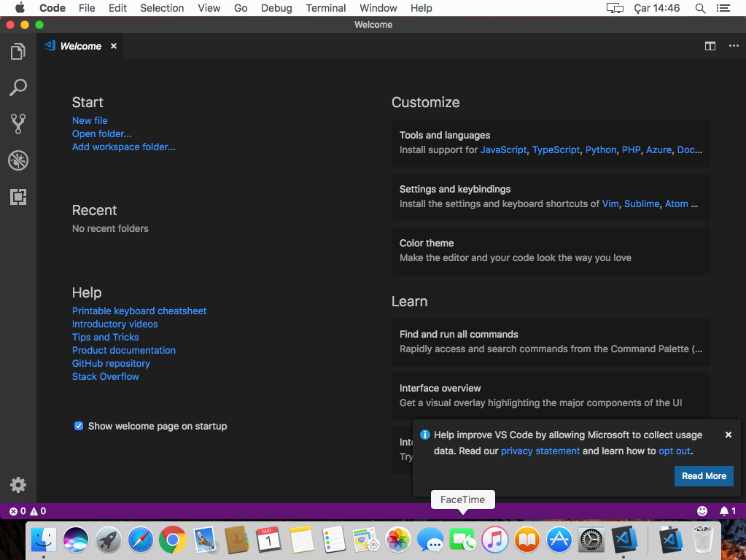Viewport: 746px width, 560px height.
Task: Launch FaceTime from the Dock
Action: tap(462, 540)
